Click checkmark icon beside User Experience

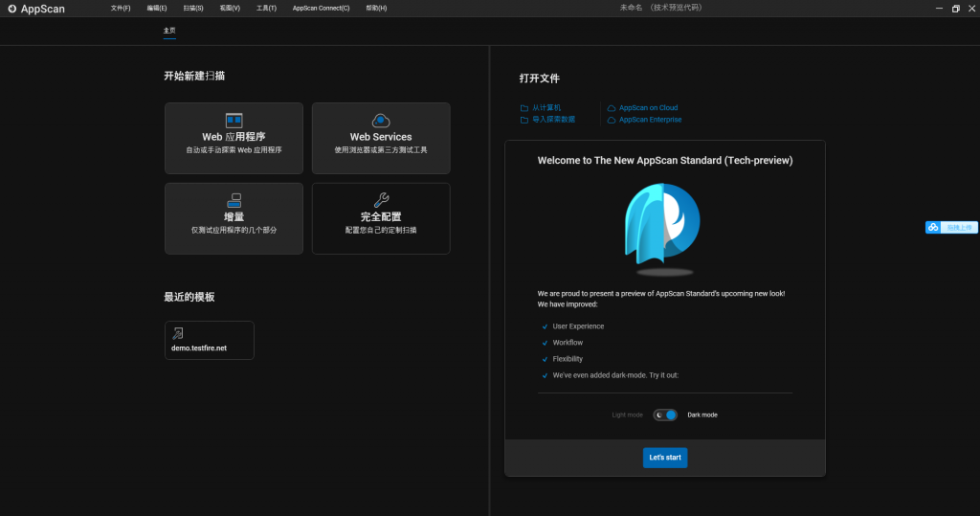[x=545, y=326]
